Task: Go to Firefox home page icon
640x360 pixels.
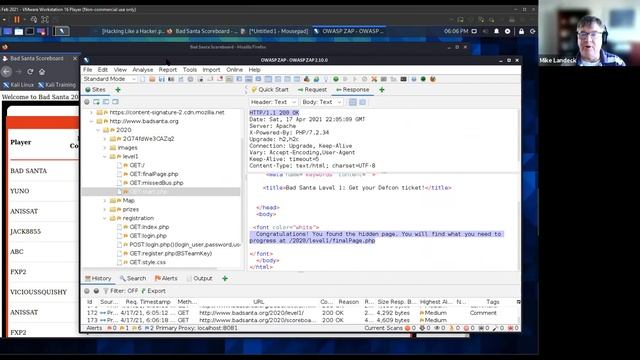Action: [42, 72]
